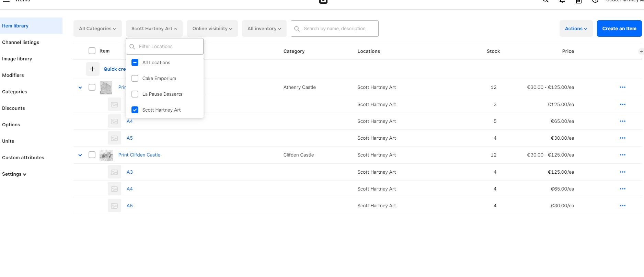Screen dimensions: 644x277
Task: Click the search magnifier icon in search box
Action: [x=297, y=29]
